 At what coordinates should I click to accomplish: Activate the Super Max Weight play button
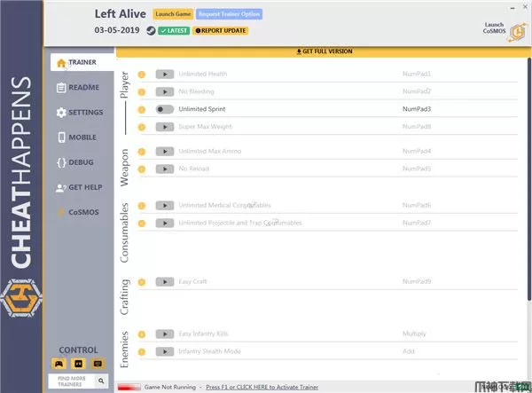(x=165, y=127)
